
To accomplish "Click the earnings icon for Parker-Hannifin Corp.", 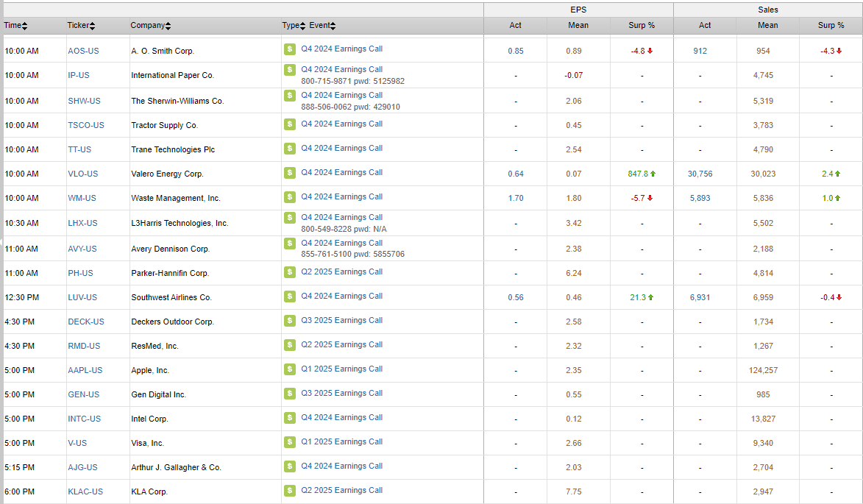I will click(x=289, y=271).
